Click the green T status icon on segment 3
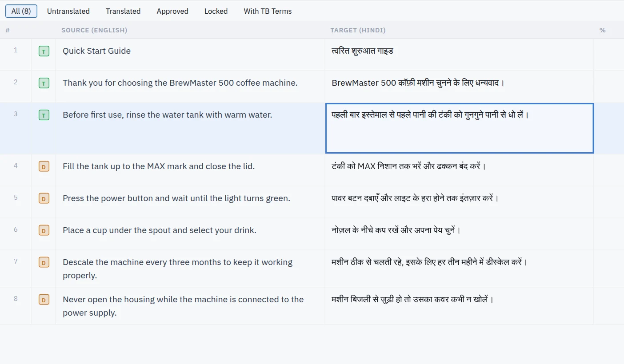The image size is (624, 364). 44,115
